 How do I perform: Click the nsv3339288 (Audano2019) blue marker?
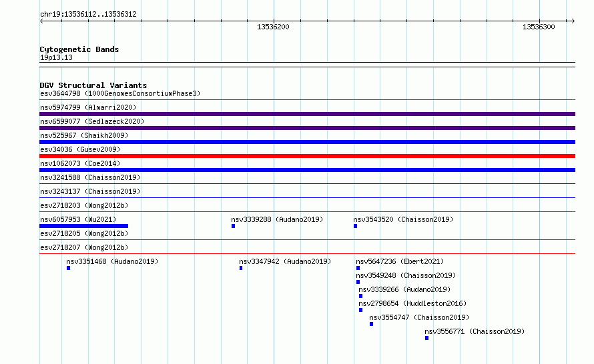click(234, 226)
